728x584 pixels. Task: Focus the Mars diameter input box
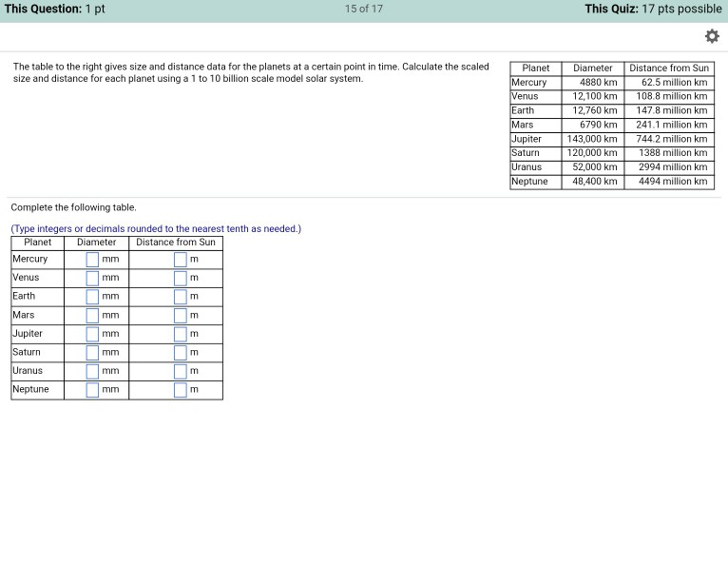92,316
